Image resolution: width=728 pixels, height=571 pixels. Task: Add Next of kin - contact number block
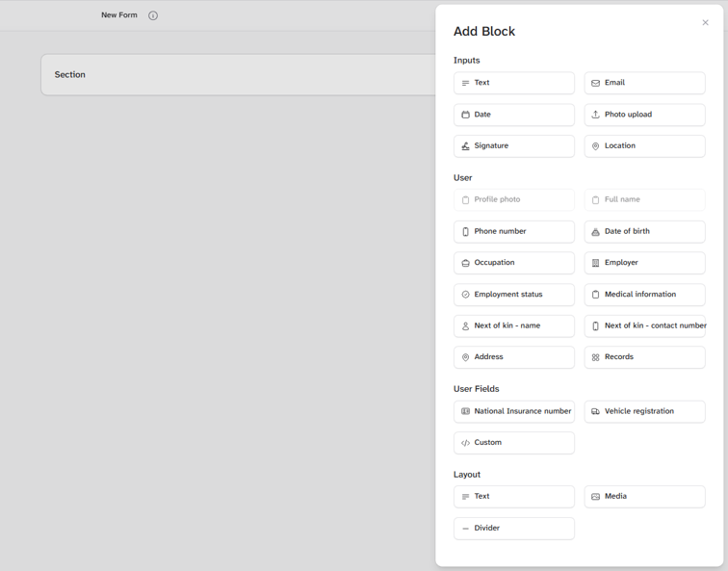[644, 325]
